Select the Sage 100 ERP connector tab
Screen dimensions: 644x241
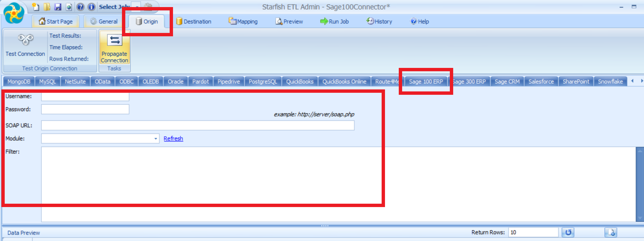click(426, 82)
